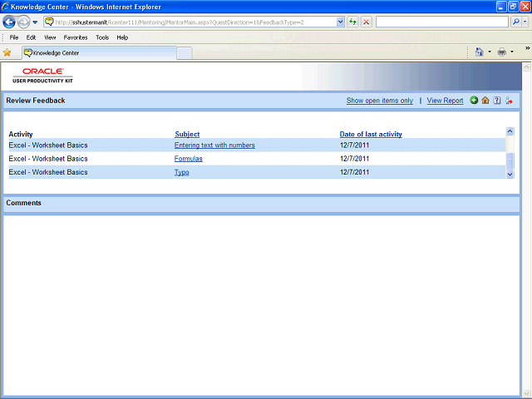532x399 pixels.
Task: Click the page scrollbar up arrow
Action: 526,66
